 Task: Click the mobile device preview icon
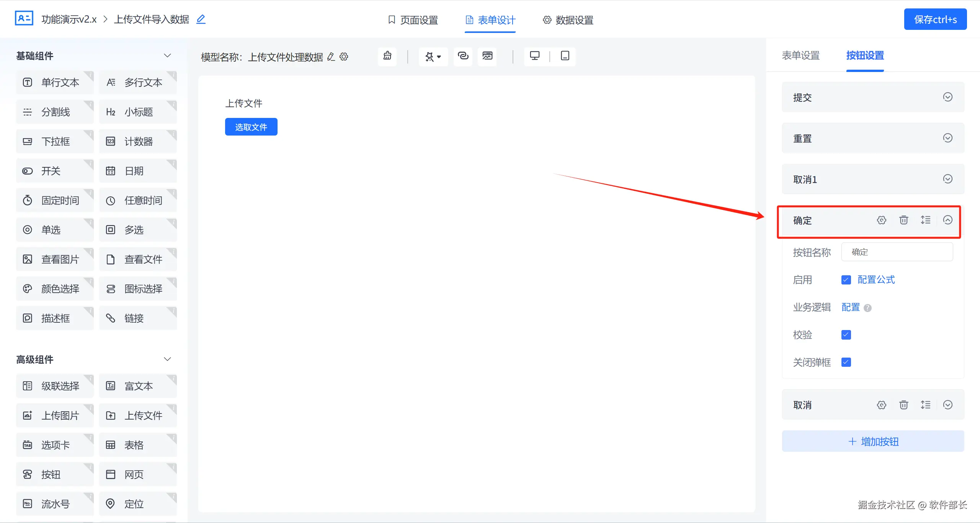[x=565, y=56]
